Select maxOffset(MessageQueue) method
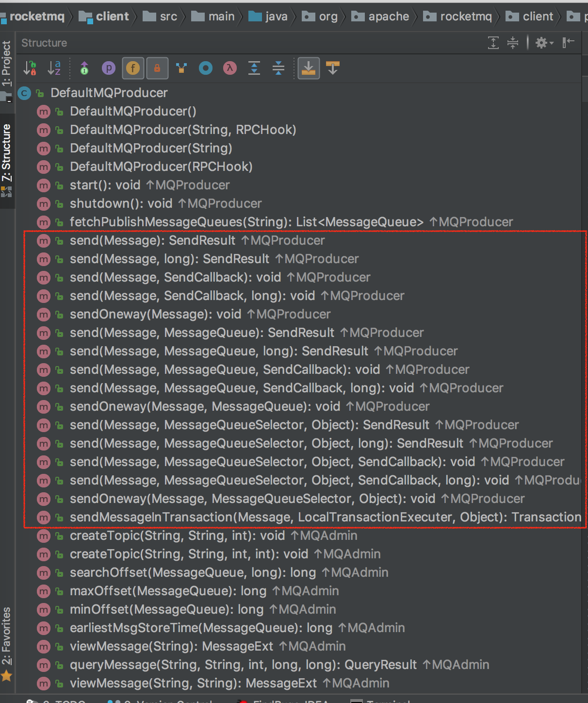 [x=204, y=591]
